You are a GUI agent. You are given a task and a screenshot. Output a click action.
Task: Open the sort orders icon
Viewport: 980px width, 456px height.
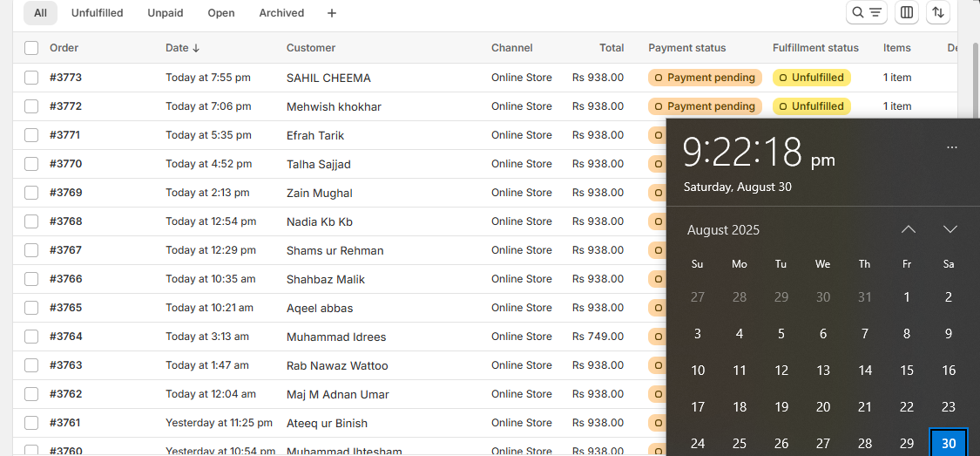click(937, 12)
